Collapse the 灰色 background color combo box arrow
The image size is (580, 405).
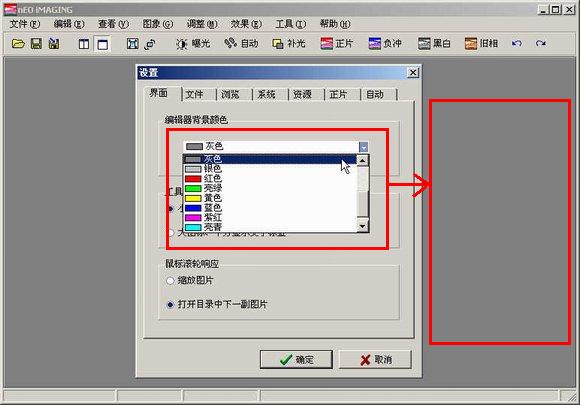point(363,147)
